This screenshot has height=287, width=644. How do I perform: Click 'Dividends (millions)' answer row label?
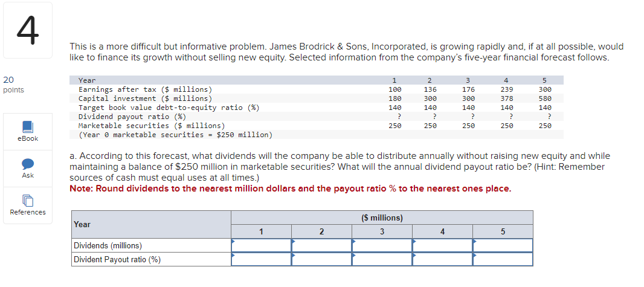point(108,245)
